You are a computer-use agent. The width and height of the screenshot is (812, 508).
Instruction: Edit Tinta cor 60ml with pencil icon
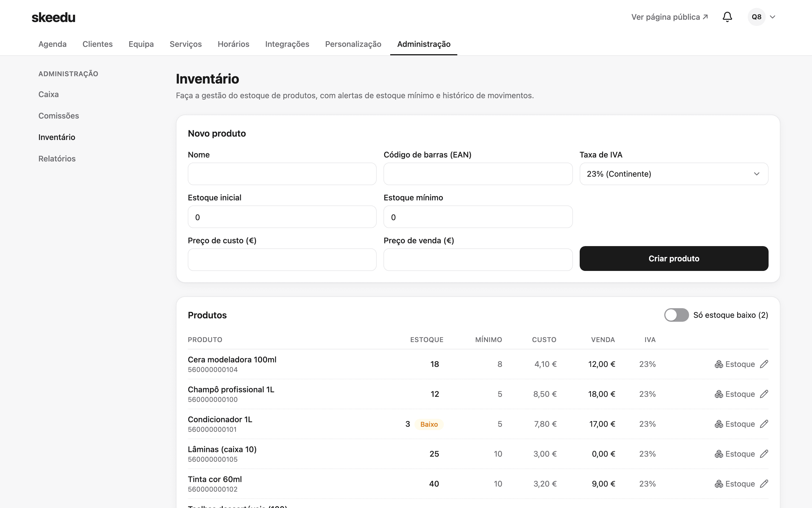tap(764, 484)
